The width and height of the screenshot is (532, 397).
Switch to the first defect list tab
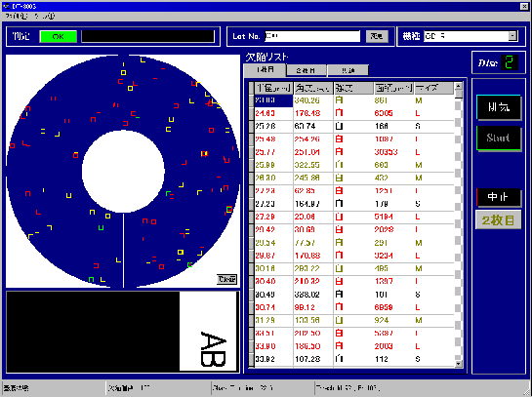pos(266,70)
